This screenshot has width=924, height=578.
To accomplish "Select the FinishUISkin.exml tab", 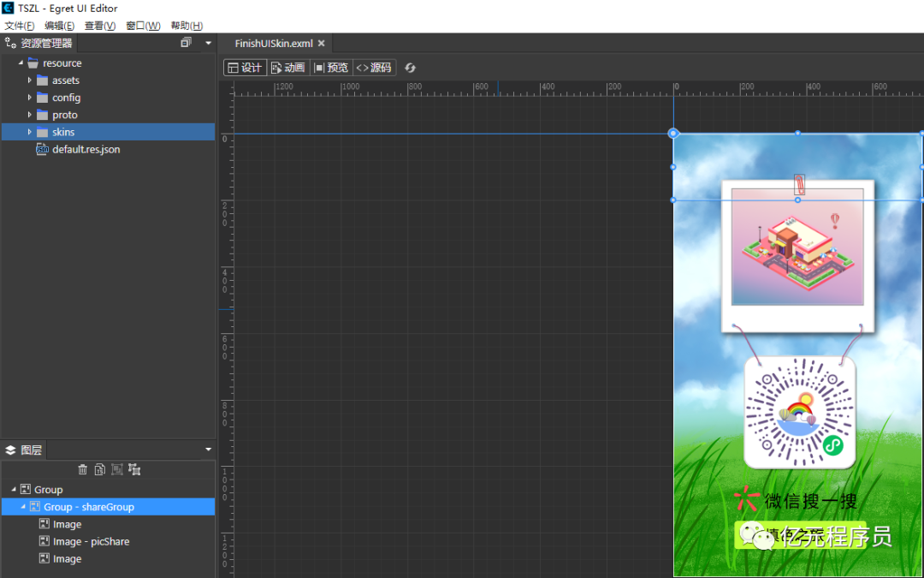I will click(274, 44).
